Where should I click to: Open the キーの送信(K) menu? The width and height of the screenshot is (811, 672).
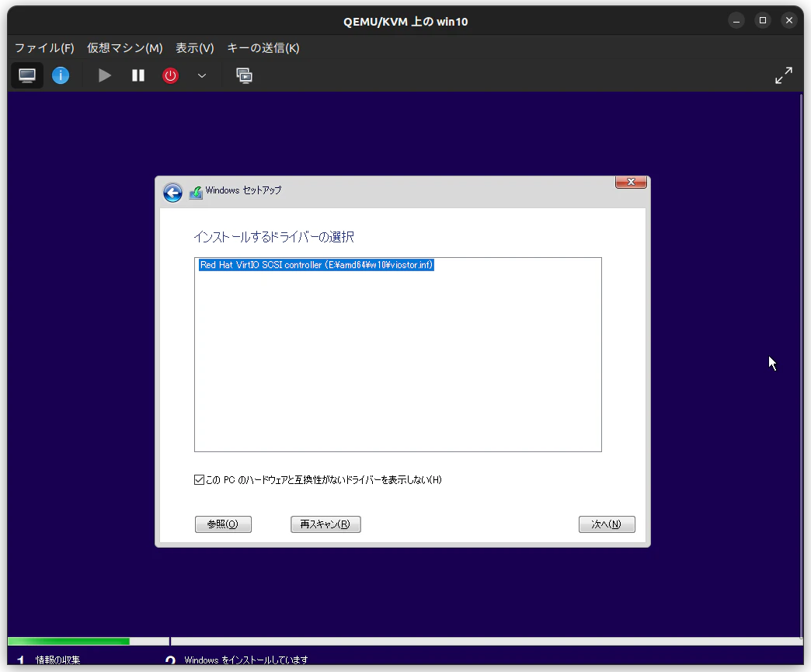(263, 48)
